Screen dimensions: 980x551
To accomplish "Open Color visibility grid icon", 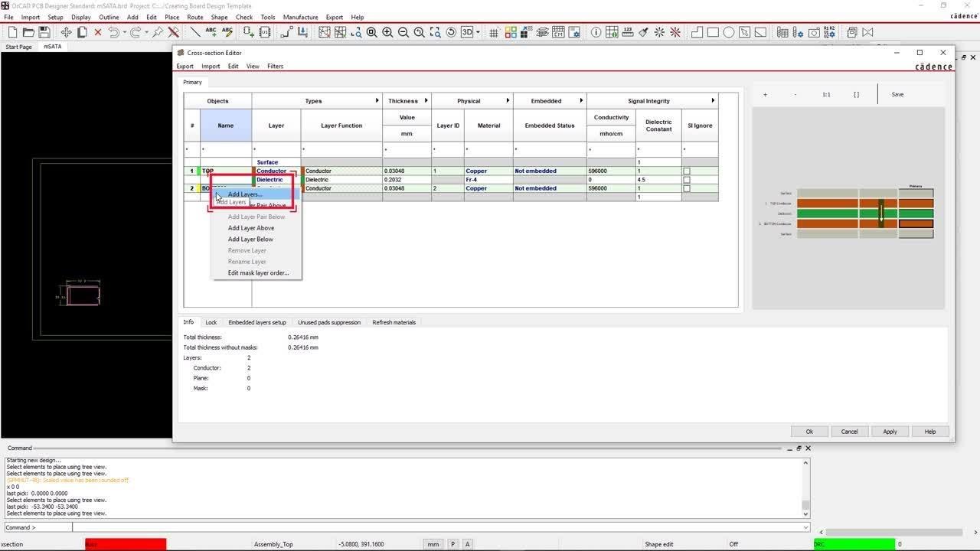I will coord(510,32).
